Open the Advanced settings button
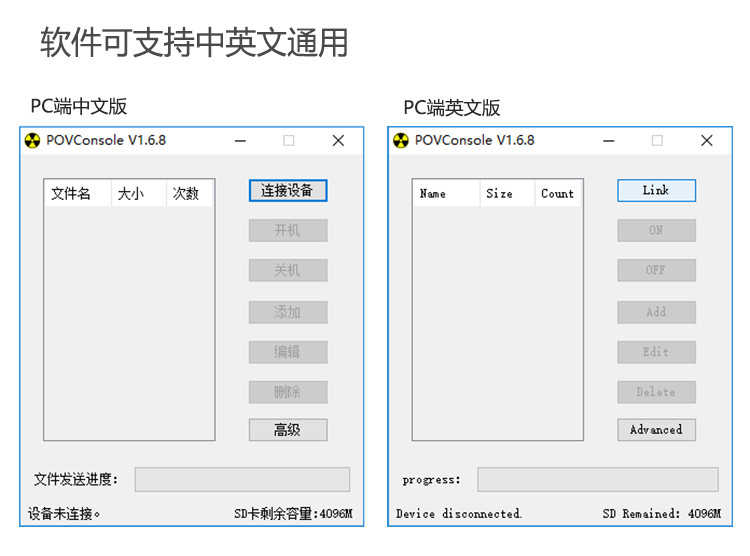Screen dimensions: 750x556 [656, 430]
